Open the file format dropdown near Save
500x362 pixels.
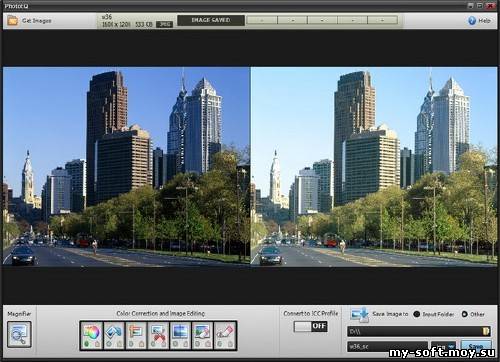point(443,347)
